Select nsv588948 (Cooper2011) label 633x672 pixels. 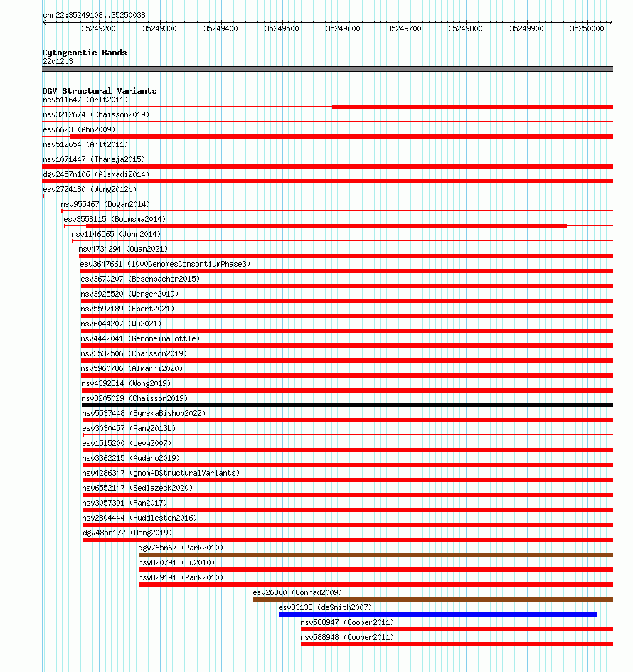pos(347,638)
